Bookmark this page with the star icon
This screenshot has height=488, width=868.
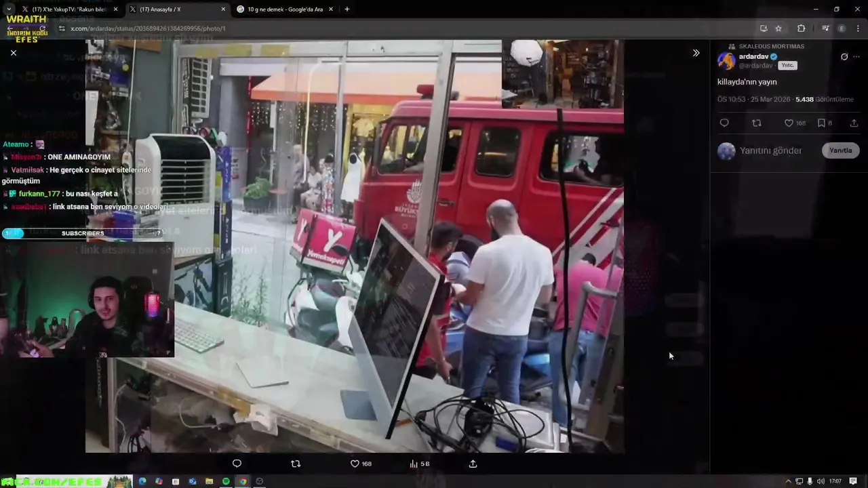pos(778,28)
